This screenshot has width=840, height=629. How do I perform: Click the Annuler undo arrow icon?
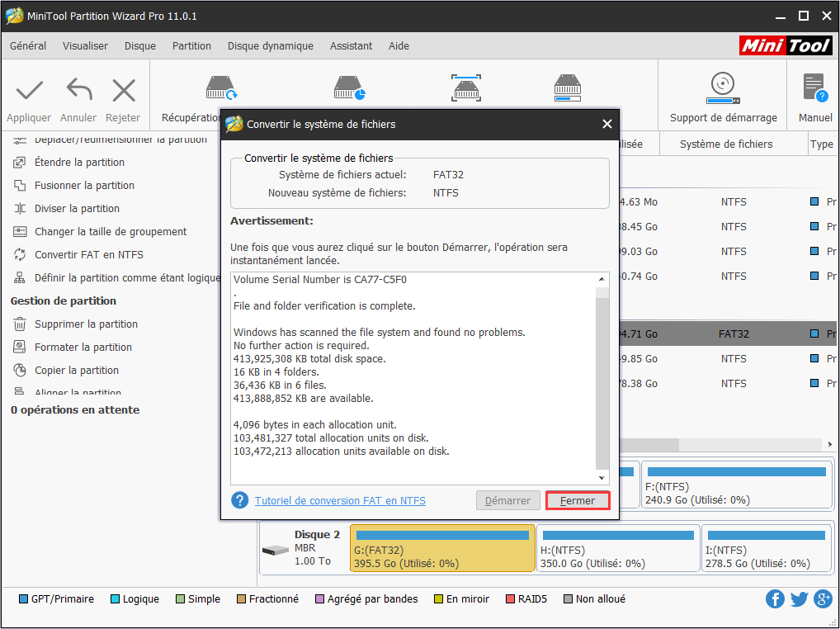(x=79, y=89)
